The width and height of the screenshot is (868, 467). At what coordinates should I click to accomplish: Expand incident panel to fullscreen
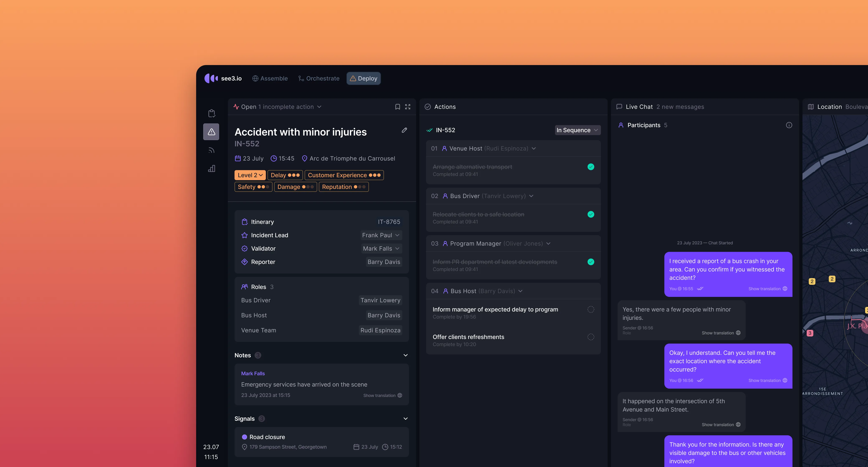pos(408,107)
